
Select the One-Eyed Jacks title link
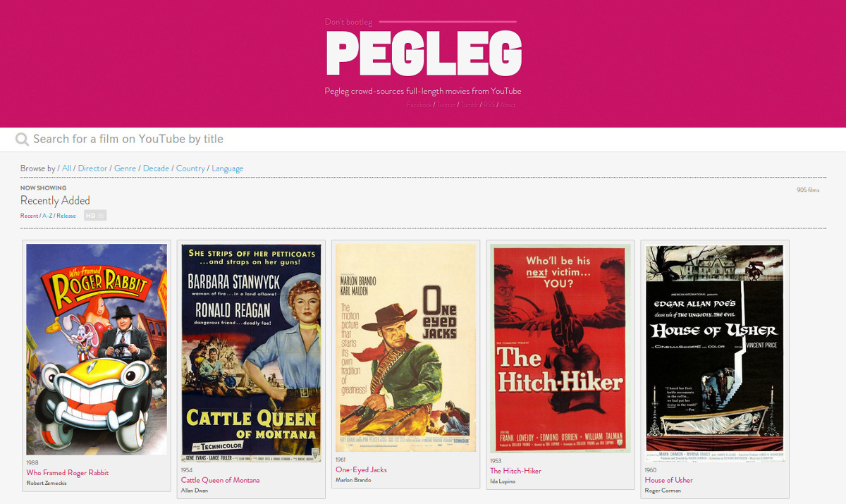tap(361, 469)
